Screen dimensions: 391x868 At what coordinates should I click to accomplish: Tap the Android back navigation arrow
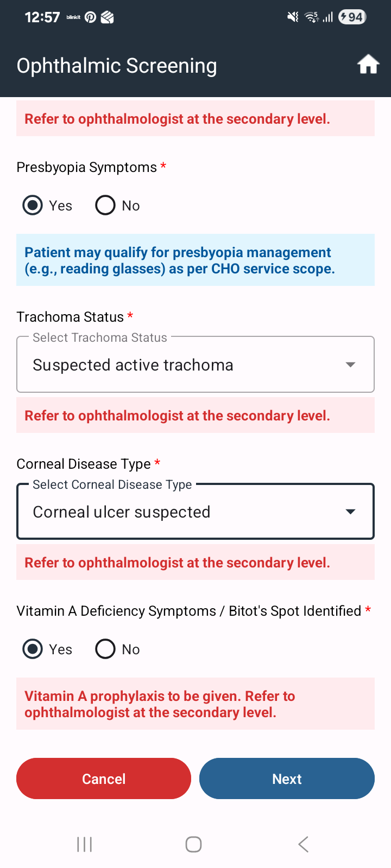pyautogui.click(x=304, y=844)
